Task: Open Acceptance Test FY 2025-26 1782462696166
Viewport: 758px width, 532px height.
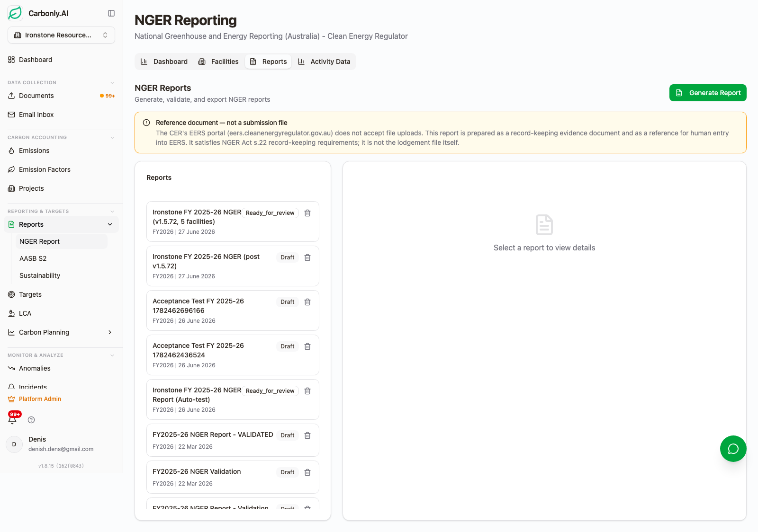Action: pyautogui.click(x=233, y=310)
